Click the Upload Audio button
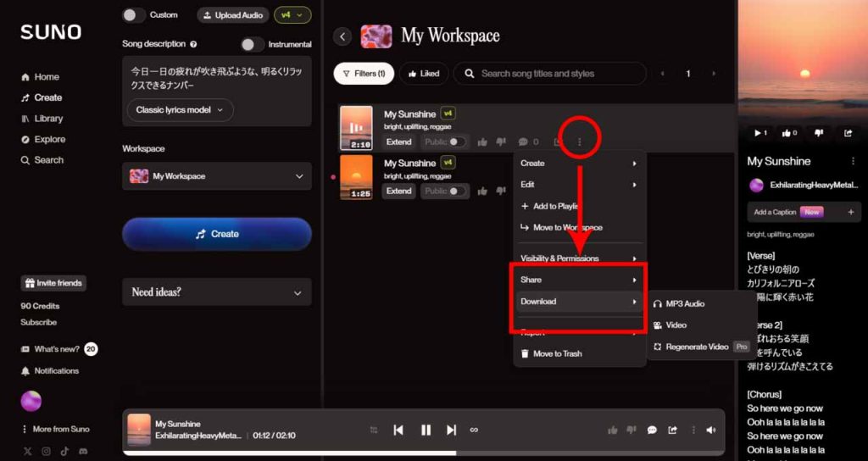The width and height of the screenshot is (868, 461). pos(233,15)
